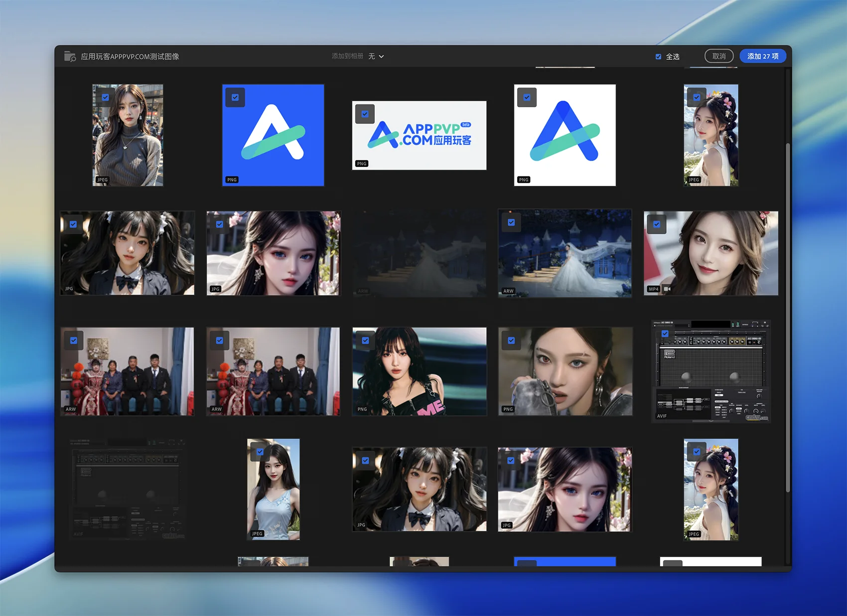Select the dimmed unselected wedding ARW thumbnail
The width and height of the screenshot is (847, 616).
(x=419, y=253)
